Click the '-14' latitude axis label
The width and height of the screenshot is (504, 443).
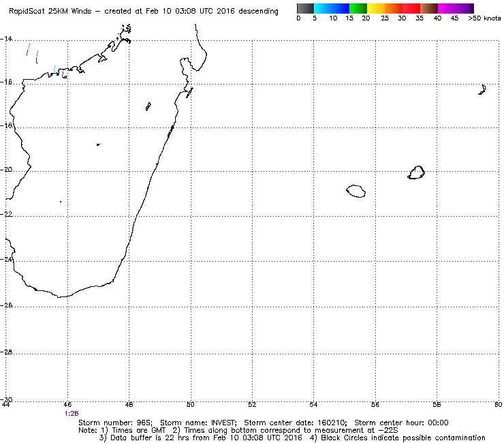click(6, 39)
